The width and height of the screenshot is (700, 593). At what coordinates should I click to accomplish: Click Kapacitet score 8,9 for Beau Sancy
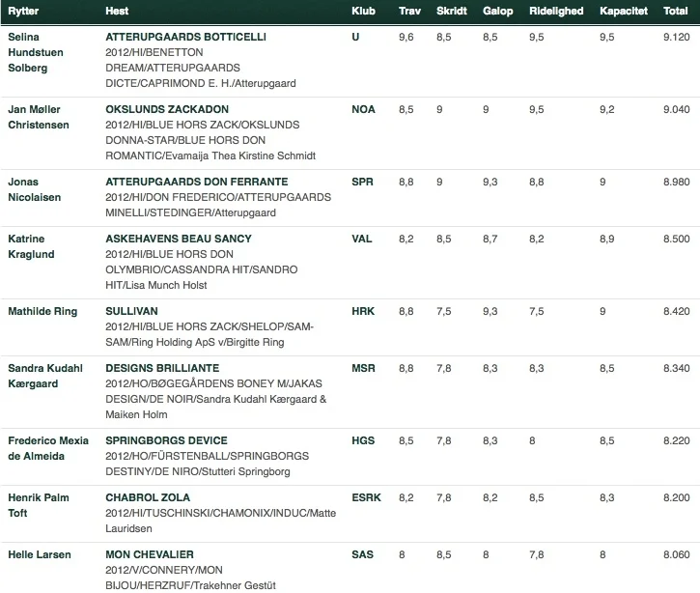click(x=607, y=239)
